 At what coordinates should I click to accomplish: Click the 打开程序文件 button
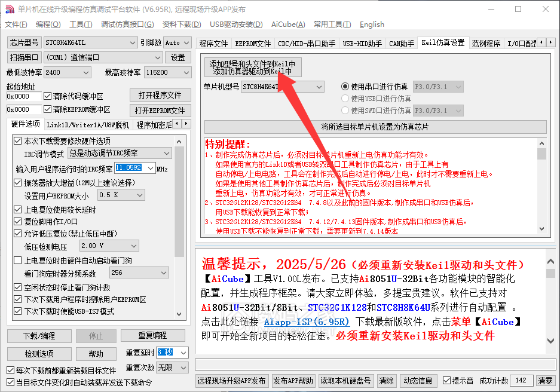(x=160, y=96)
